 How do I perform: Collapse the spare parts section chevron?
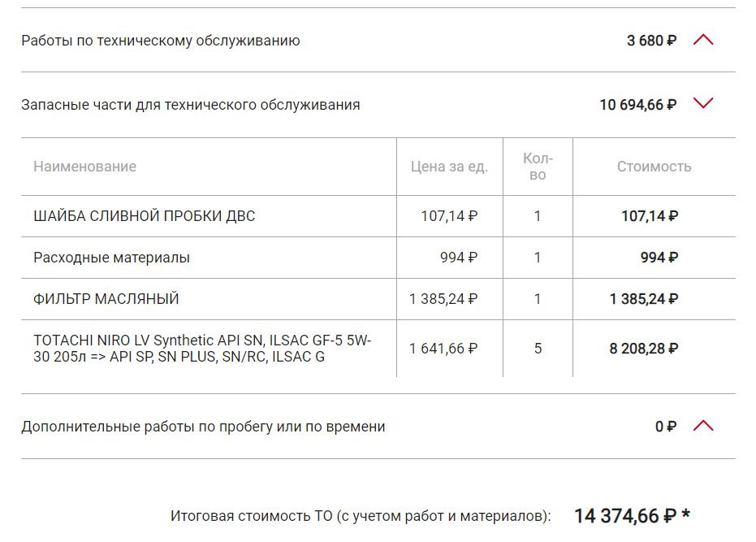click(x=703, y=103)
